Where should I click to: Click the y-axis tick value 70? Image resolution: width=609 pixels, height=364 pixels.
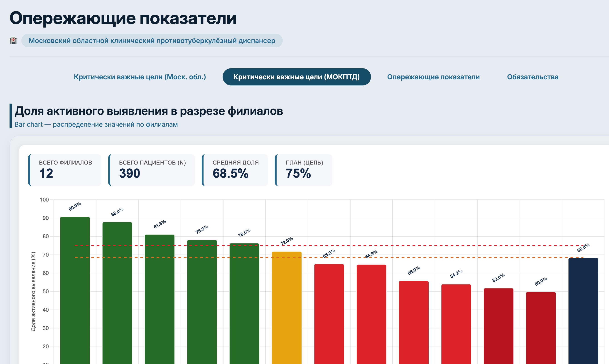46,255
